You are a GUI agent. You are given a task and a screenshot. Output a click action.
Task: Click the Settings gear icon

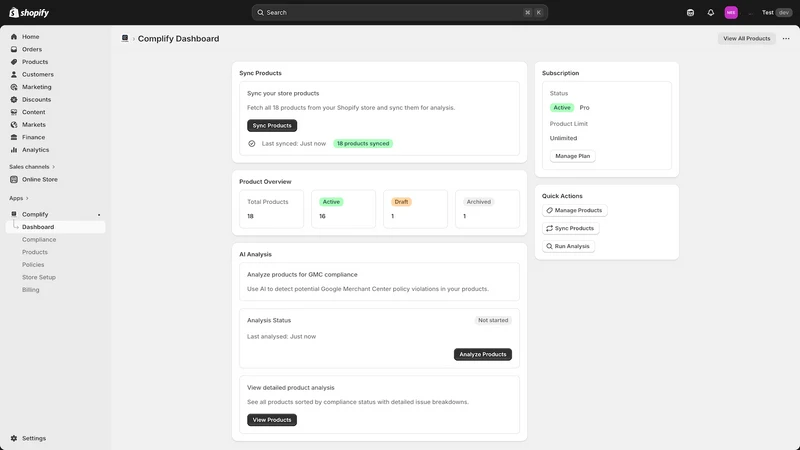point(14,438)
